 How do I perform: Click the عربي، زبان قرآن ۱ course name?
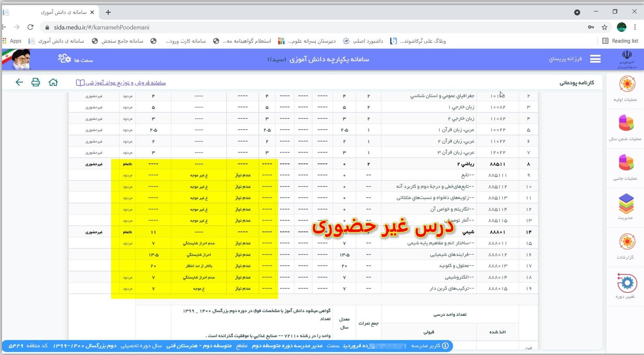tap(456, 130)
